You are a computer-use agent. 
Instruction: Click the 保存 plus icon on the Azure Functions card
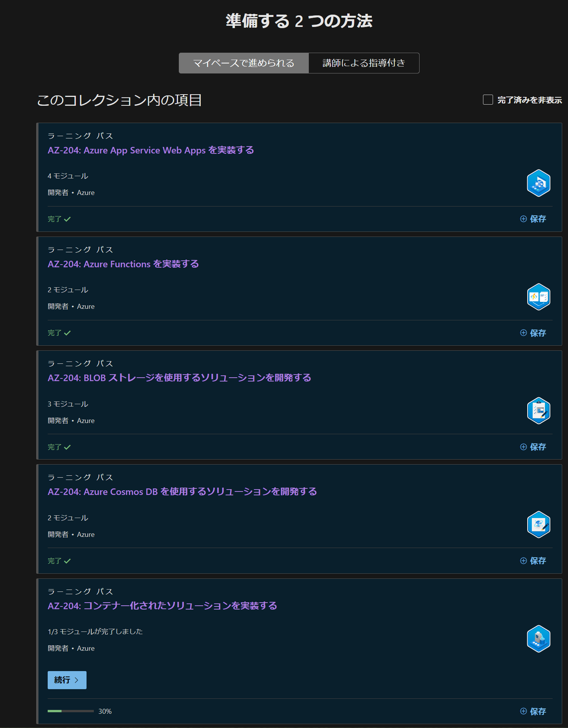point(523,333)
